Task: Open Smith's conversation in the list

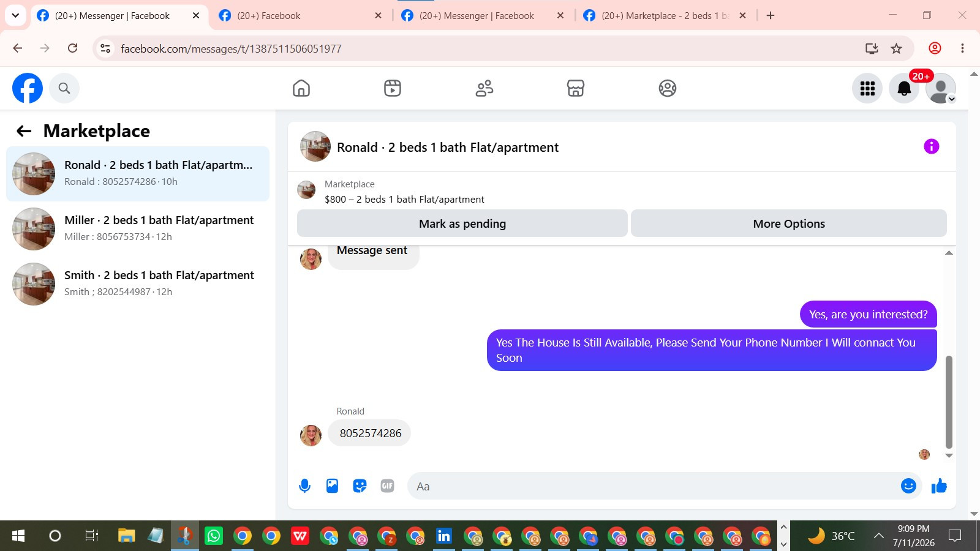Action: [138, 284]
